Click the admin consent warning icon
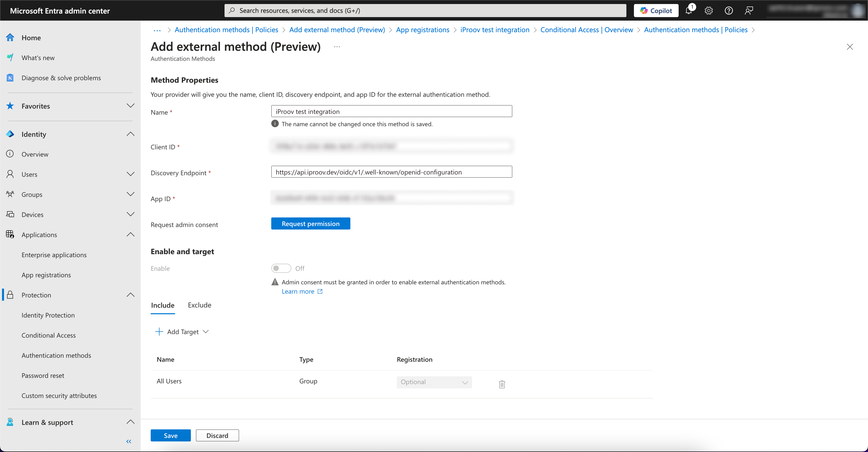The image size is (868, 452). click(x=275, y=282)
